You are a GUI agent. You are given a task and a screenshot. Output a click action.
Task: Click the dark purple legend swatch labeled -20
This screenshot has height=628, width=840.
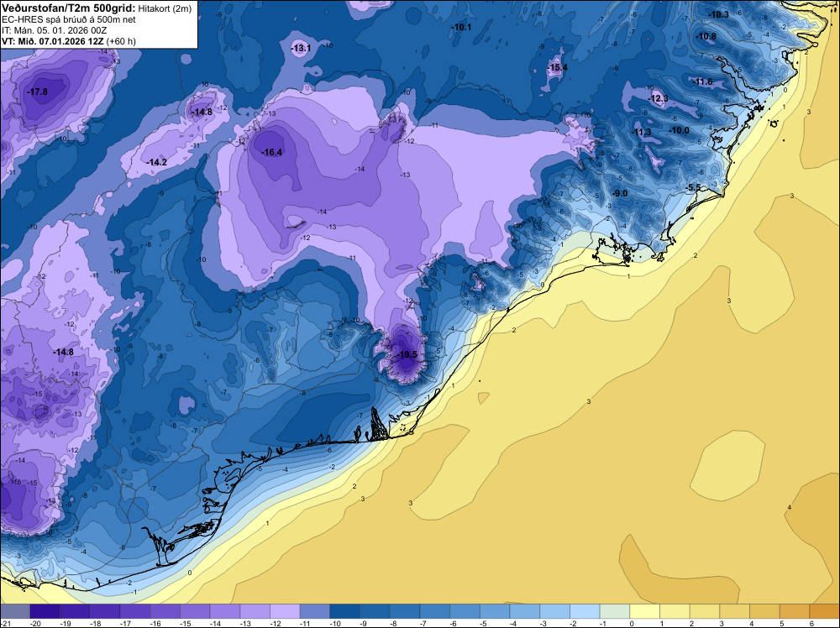tap(45, 611)
